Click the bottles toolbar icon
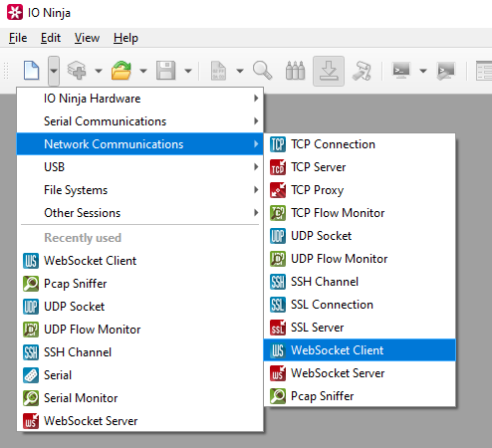This screenshot has height=448, width=492. [x=295, y=71]
